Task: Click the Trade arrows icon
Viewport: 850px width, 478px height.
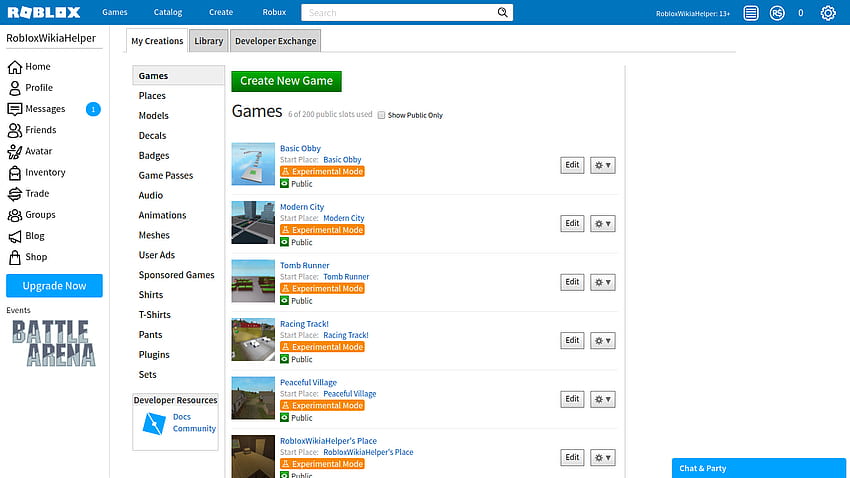Action: (x=15, y=193)
